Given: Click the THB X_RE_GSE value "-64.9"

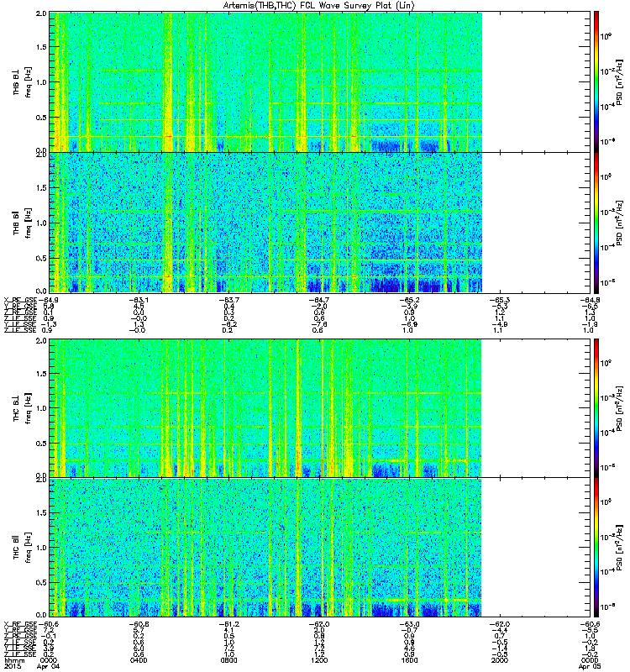Looking at the screenshot, I should click(48, 300).
